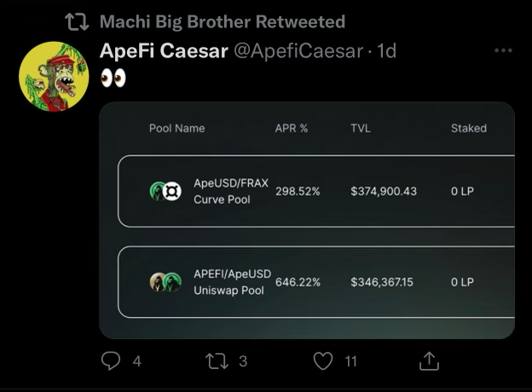Click the APR % column header

(292, 128)
